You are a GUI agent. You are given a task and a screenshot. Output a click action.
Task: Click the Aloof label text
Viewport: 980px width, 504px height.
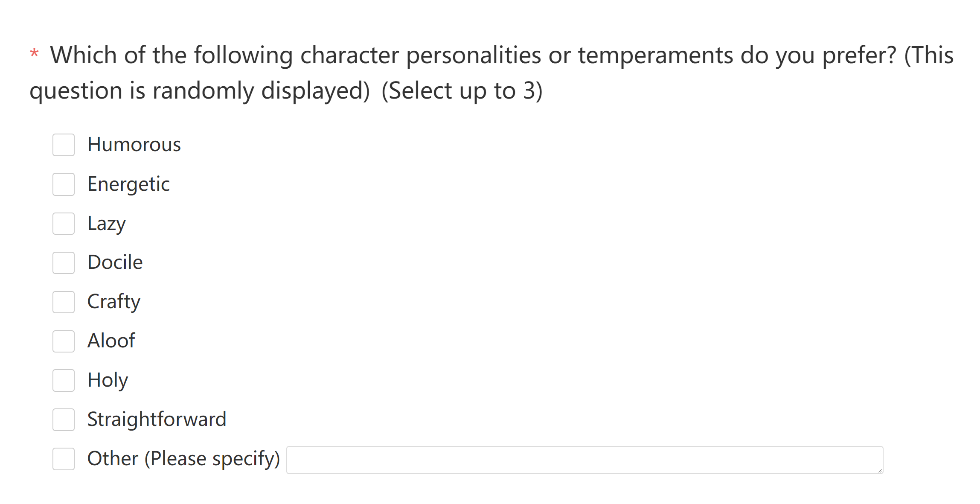pos(111,341)
